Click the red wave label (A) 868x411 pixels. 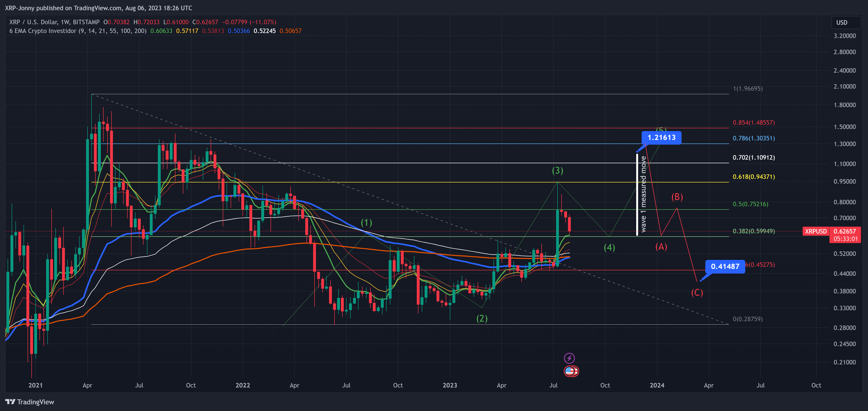pos(661,247)
